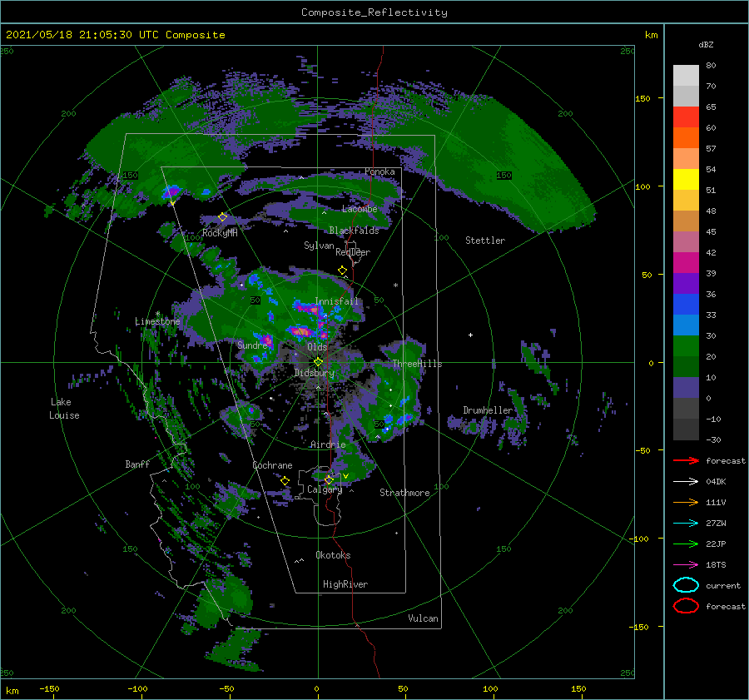Click the Okotoks label
Screen dimensions: 749x700
point(333,555)
